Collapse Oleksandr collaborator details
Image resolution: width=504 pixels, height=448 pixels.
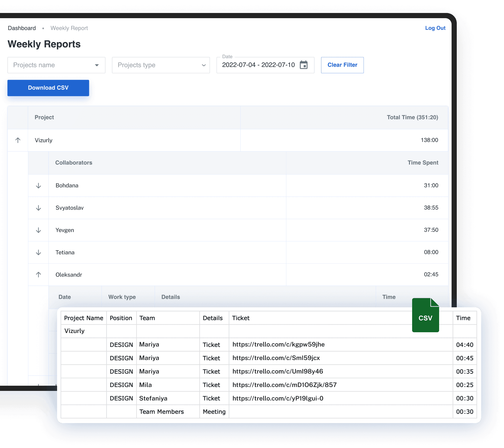(x=38, y=275)
